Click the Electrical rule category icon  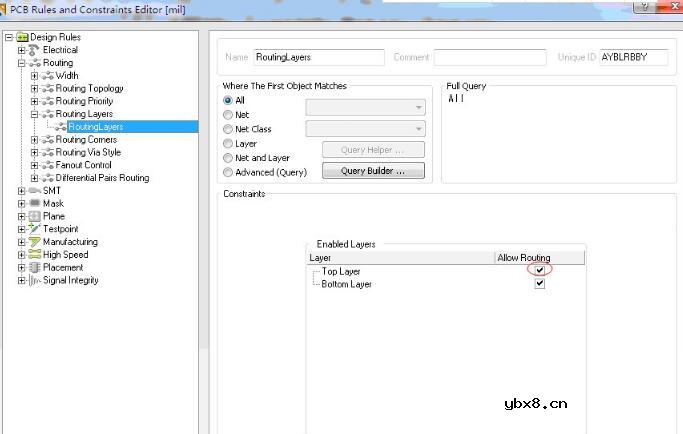click(34, 50)
